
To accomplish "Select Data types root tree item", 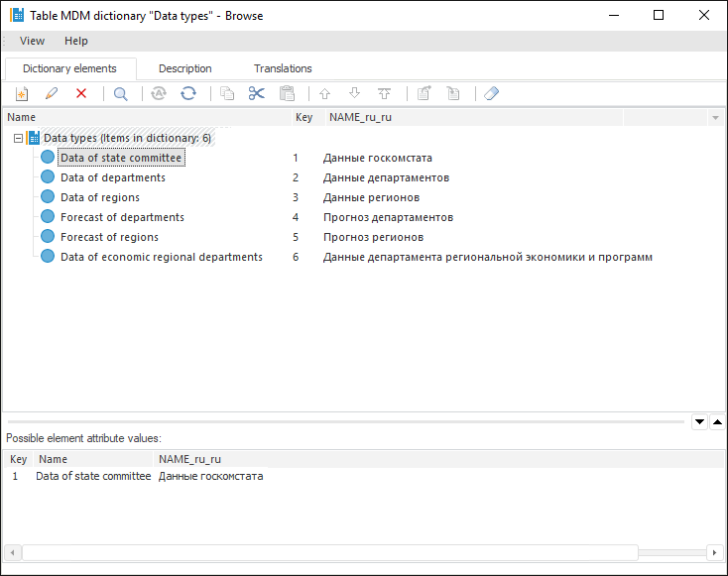I will pyautogui.click(x=127, y=138).
